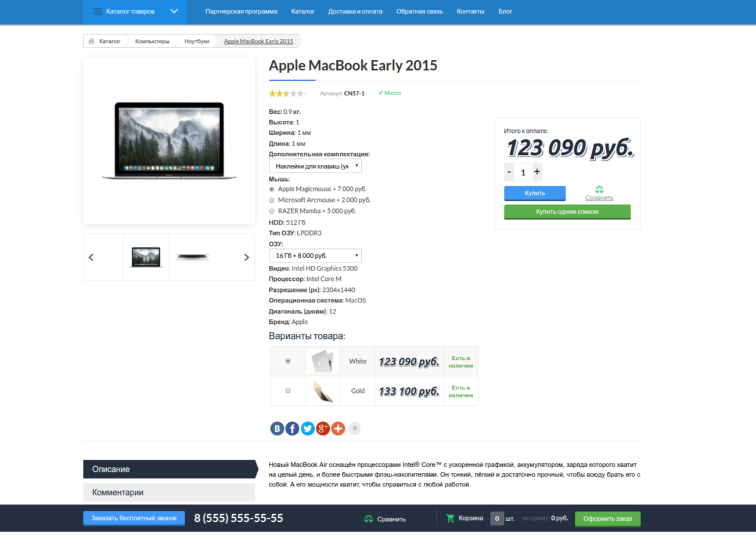Open Доставка и оплата menu item
This screenshot has height=545, width=756.
click(355, 12)
